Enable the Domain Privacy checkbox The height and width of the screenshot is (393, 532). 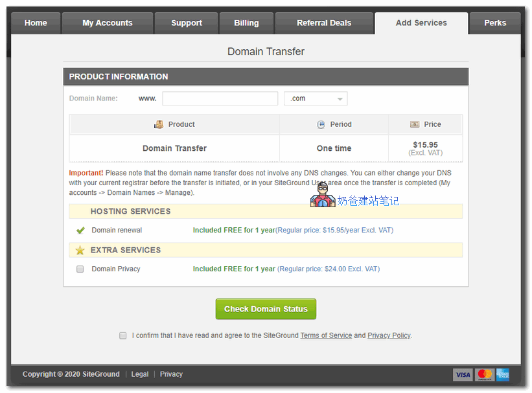(x=80, y=269)
